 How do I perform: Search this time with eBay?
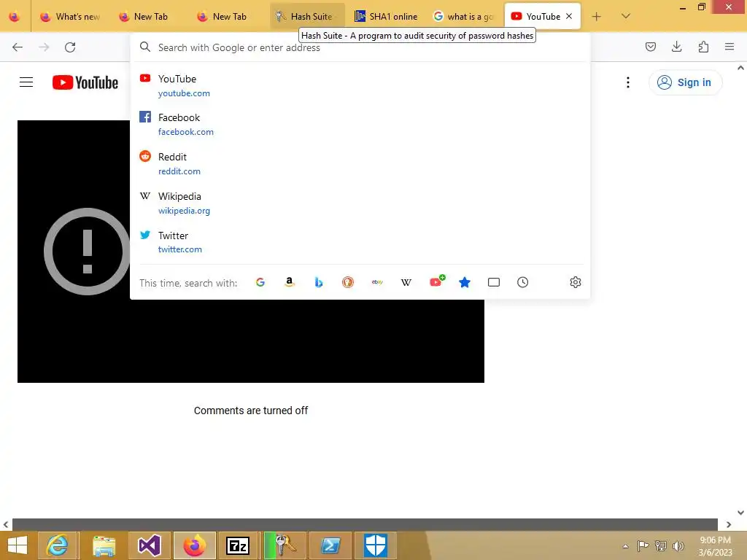tap(377, 282)
